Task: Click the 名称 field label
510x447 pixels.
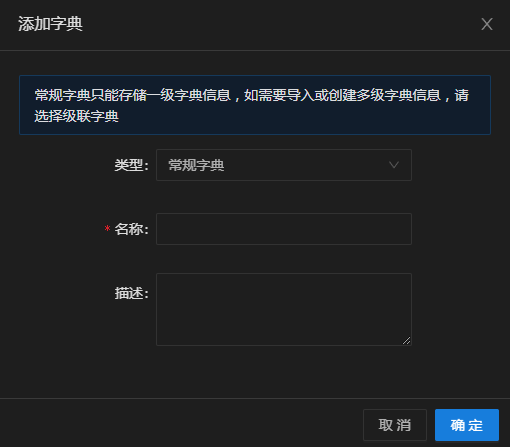Action: pos(131,229)
